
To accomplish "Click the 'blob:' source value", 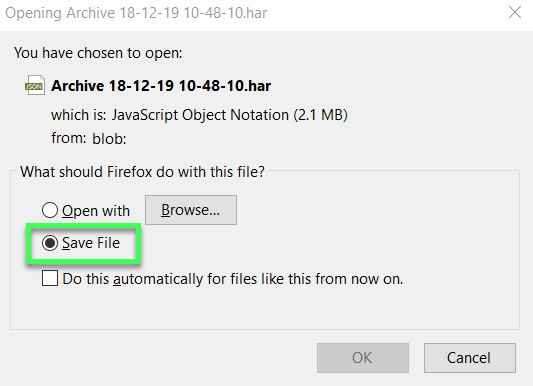I will pyautogui.click(x=109, y=139).
